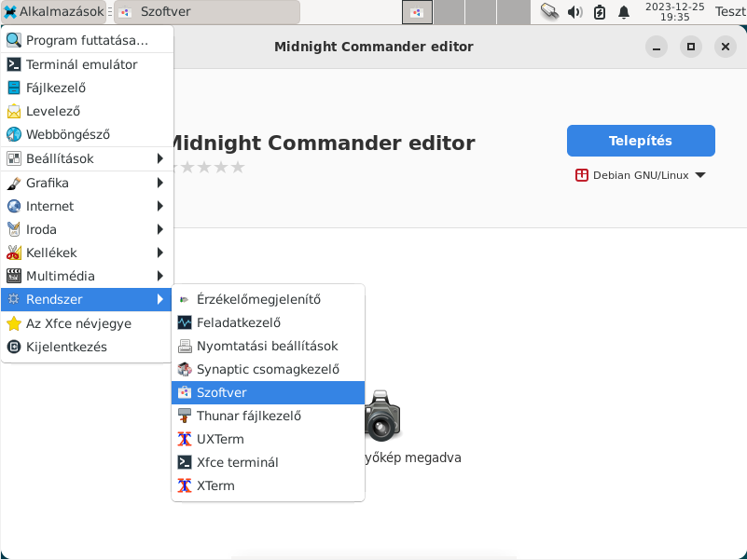Click the Synaptic csomagkezelő icon
Screen dimensions: 747x560
(x=185, y=369)
